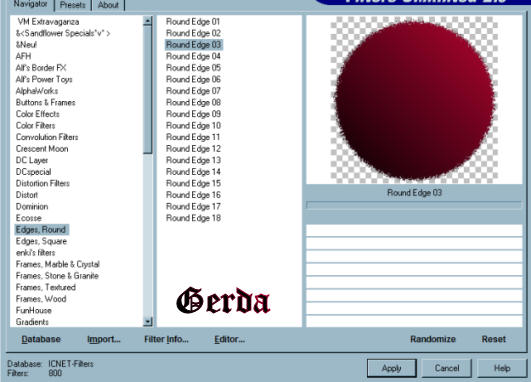Viewport: 531px width, 382px height.
Task: Select the Navigator tab
Action: (x=30, y=4)
